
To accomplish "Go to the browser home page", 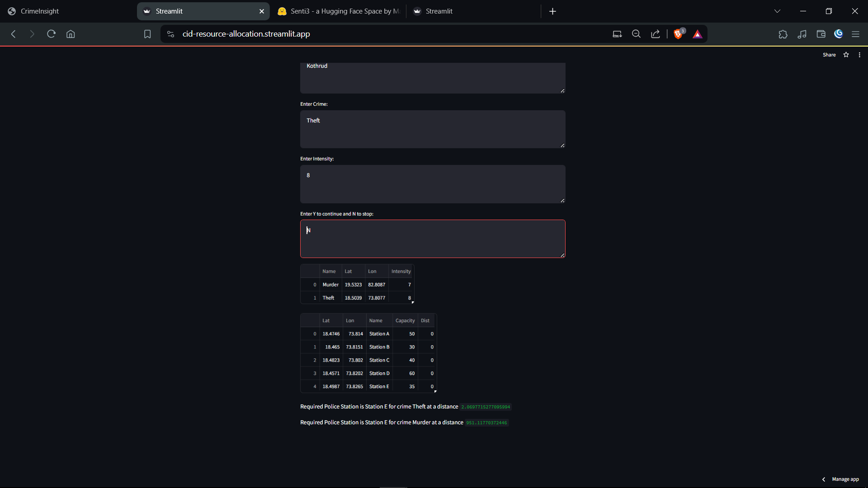I will pos(71,34).
